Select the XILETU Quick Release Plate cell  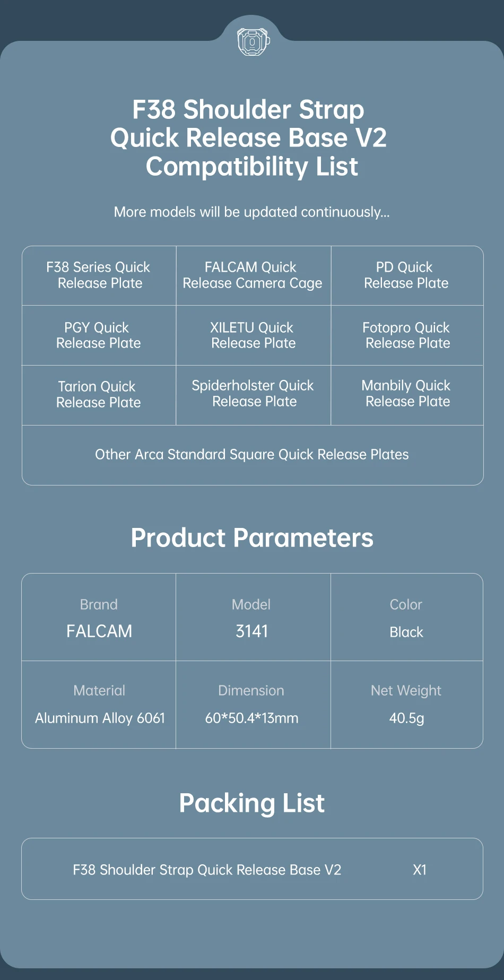(253, 335)
